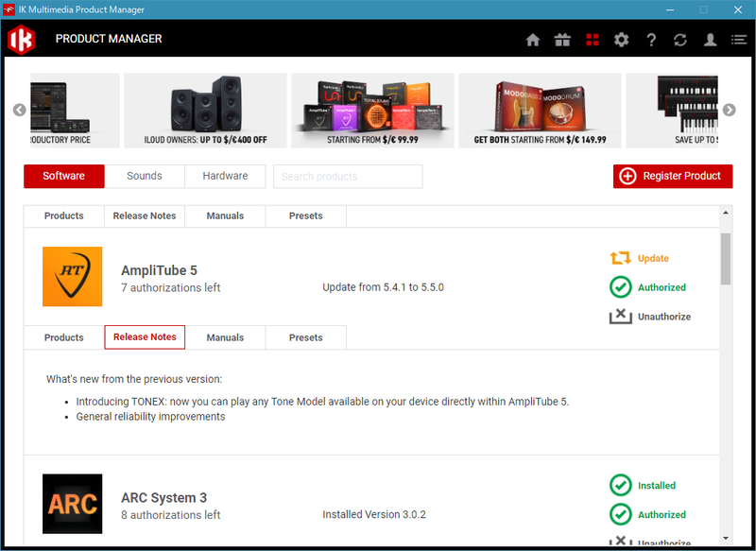Click the ARC System 3 title text
The image size is (756, 551).
point(163,497)
